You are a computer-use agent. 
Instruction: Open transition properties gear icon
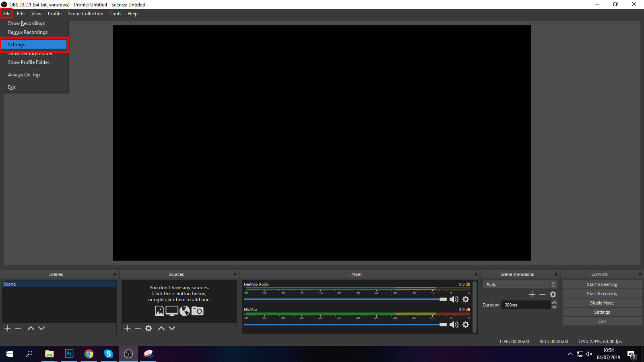pyautogui.click(x=553, y=294)
